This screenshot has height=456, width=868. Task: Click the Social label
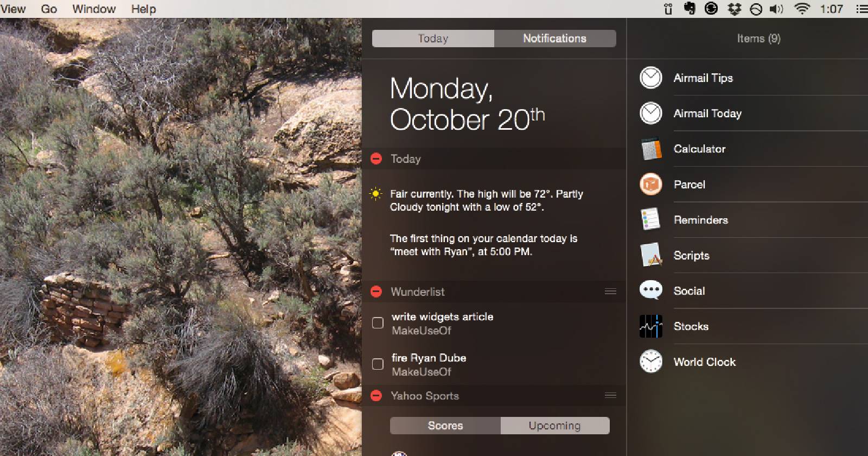pyautogui.click(x=689, y=291)
